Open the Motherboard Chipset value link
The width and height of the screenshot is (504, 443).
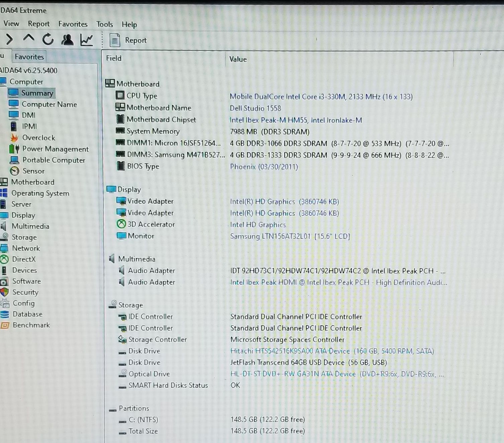coord(296,120)
